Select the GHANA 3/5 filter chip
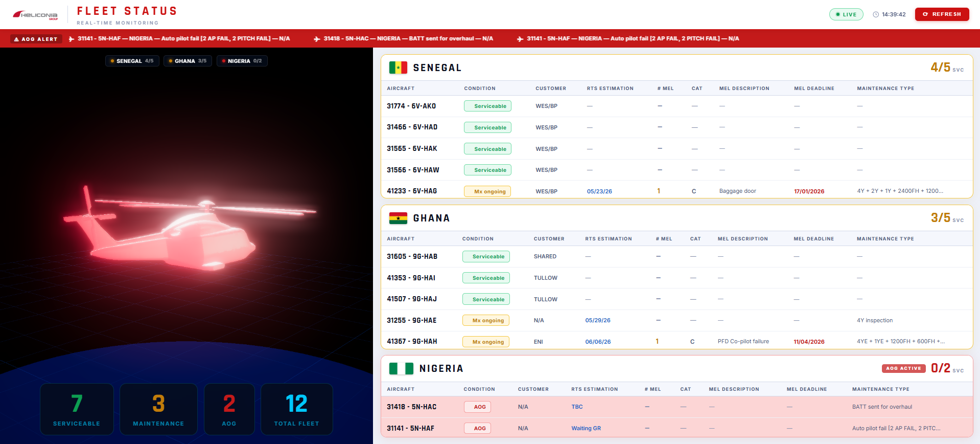Viewport: 980px width, 444px height. pyautogui.click(x=188, y=61)
